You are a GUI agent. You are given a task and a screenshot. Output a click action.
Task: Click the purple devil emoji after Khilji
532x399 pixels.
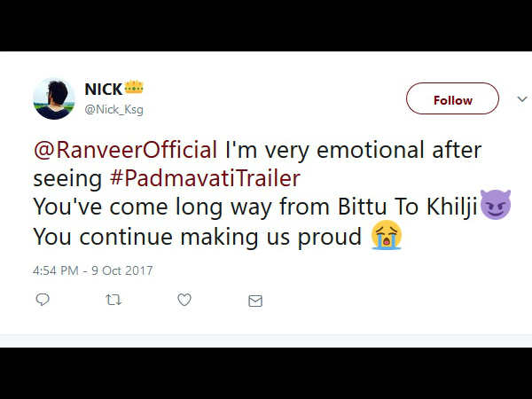[x=495, y=205]
